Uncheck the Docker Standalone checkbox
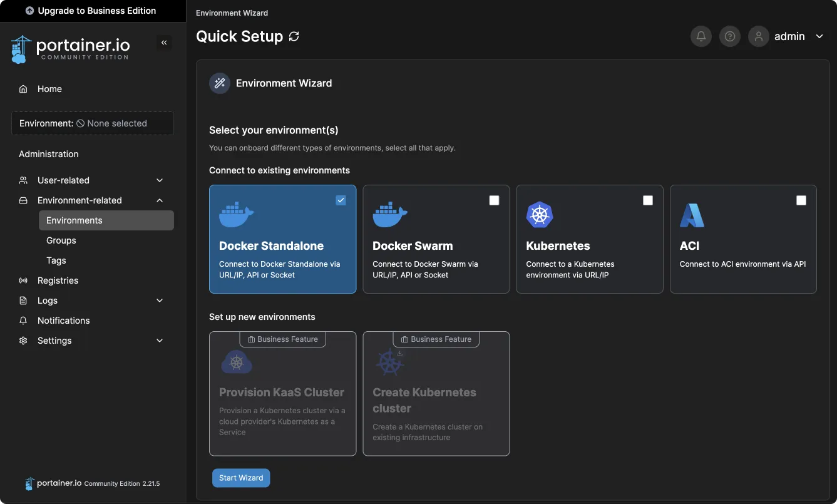 (x=341, y=200)
